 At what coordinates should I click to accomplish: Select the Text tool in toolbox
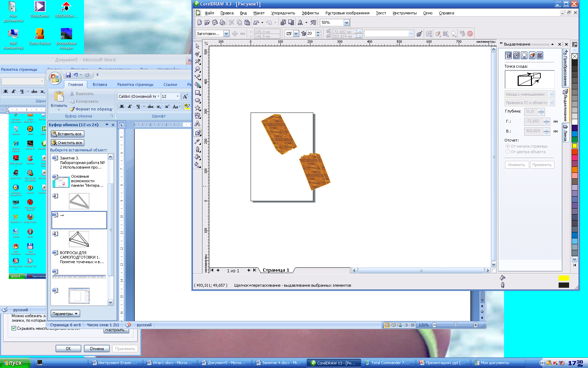[x=198, y=124]
